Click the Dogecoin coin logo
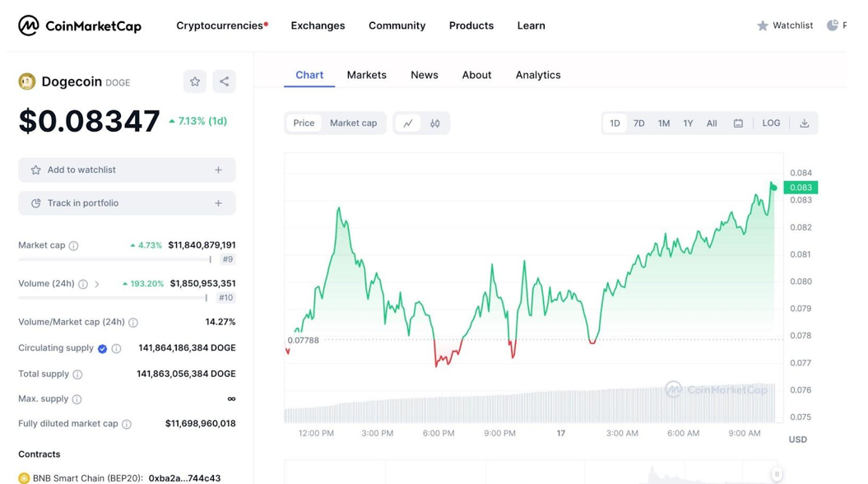 pos(26,81)
